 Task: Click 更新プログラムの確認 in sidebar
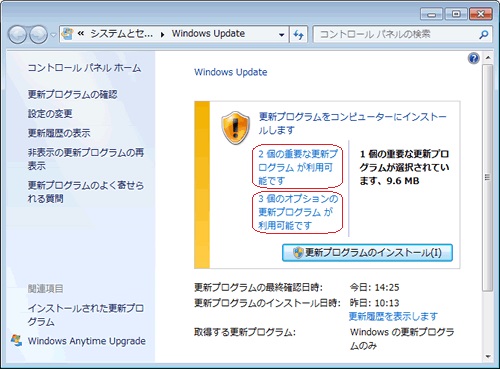[x=72, y=94]
